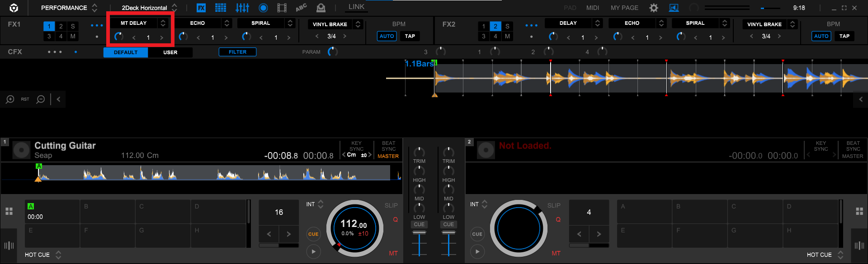Show the mixer panel using the faders icon

242,8
